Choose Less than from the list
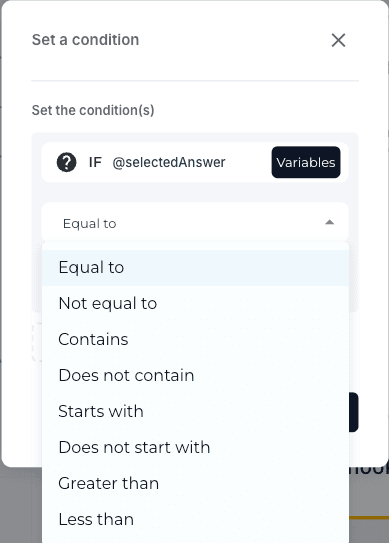Screen dimensions: 389x543 click(195, 520)
